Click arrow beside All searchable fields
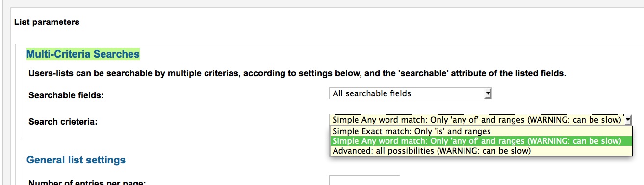This screenshot has width=644, height=185. (x=487, y=93)
